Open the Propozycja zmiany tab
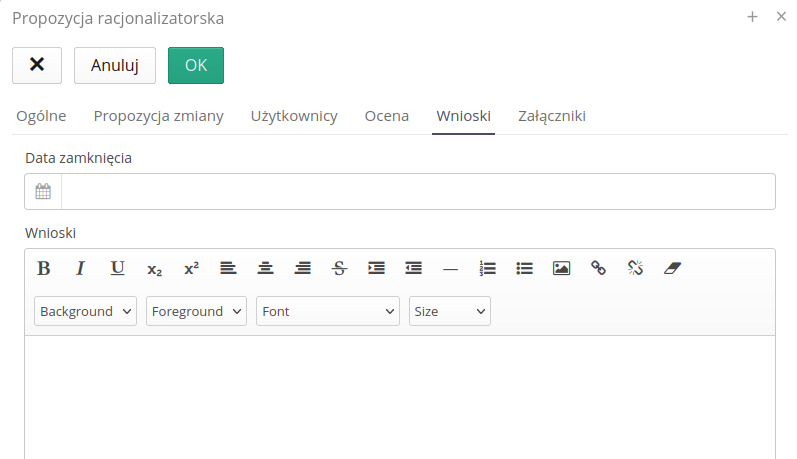This screenshot has height=459, width=797. click(x=158, y=116)
